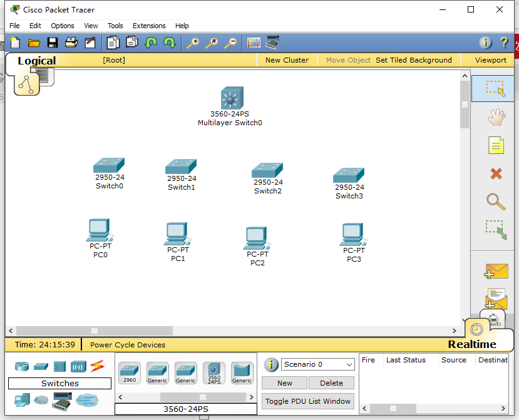Select Switch0 device on the canvas
519x420 pixels.
109,165
